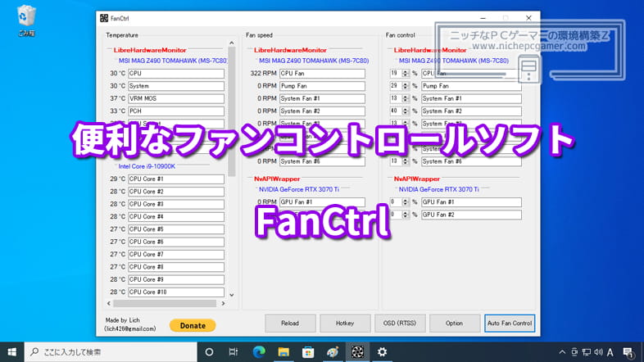This screenshot has height=362, width=644.
Task: Click the 37 °C VRM MOS value
Action: [117, 98]
